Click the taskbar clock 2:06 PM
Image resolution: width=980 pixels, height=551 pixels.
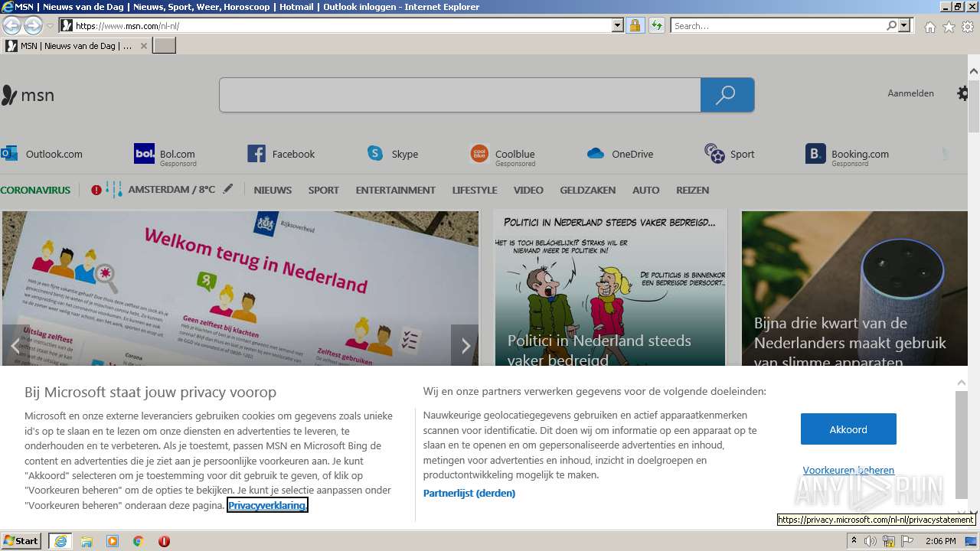coord(940,541)
